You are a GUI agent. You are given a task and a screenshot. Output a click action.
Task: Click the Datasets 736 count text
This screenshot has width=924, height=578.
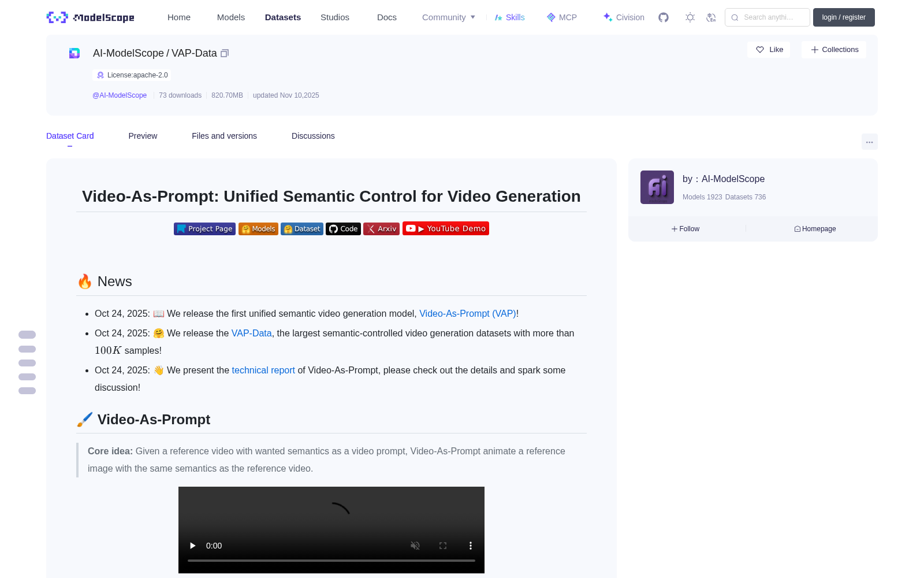[x=746, y=197]
